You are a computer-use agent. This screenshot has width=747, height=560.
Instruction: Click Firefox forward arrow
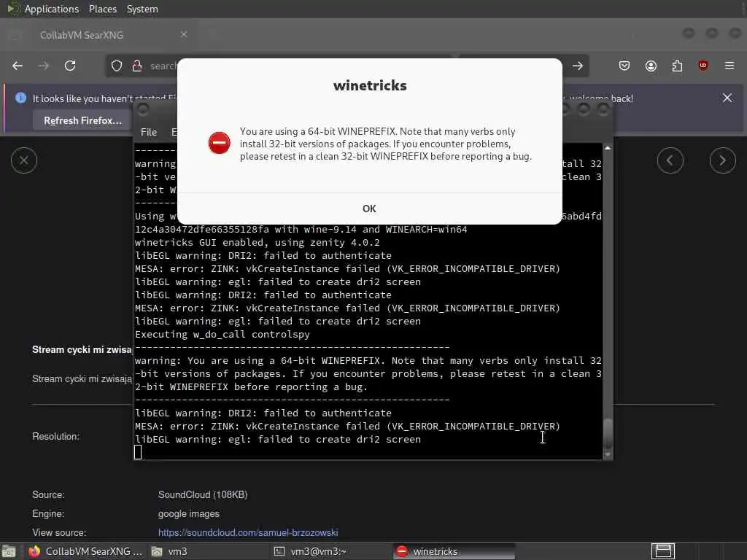pyautogui.click(x=44, y=66)
